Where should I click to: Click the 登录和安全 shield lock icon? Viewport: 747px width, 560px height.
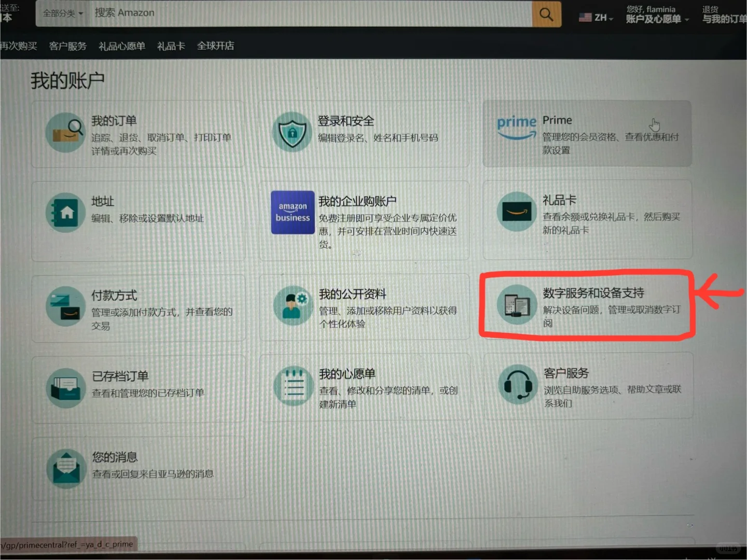coord(292,132)
